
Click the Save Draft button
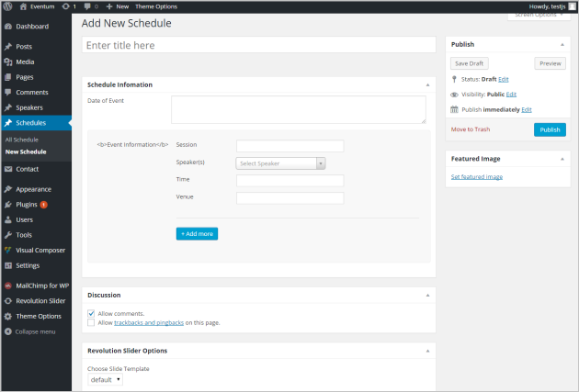(470, 63)
